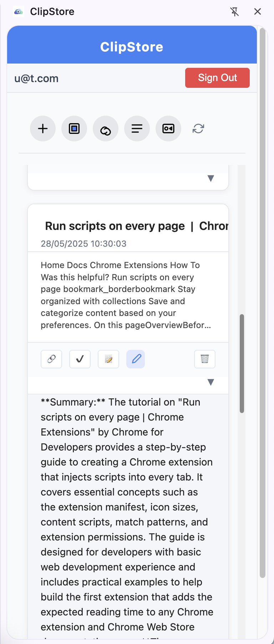The height and width of the screenshot is (644, 274).
Task: Click the clip excerpt starting 'Home Docs Chrome'
Action: (x=126, y=295)
